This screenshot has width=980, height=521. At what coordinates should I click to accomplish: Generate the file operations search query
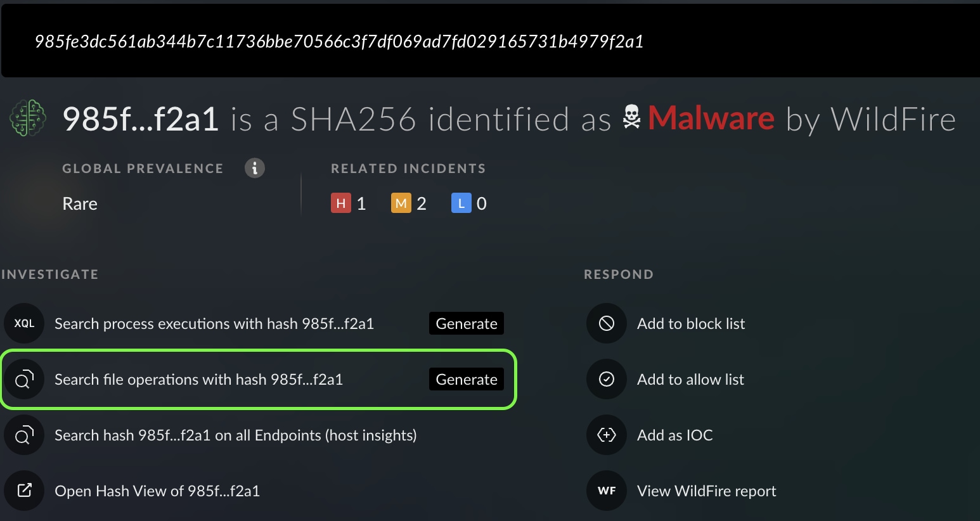[467, 379]
